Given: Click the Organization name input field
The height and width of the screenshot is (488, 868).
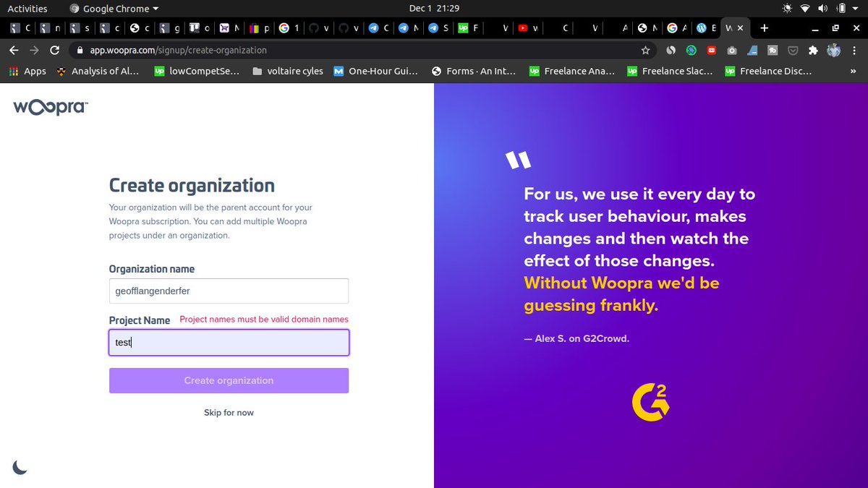Looking at the screenshot, I should (229, 291).
